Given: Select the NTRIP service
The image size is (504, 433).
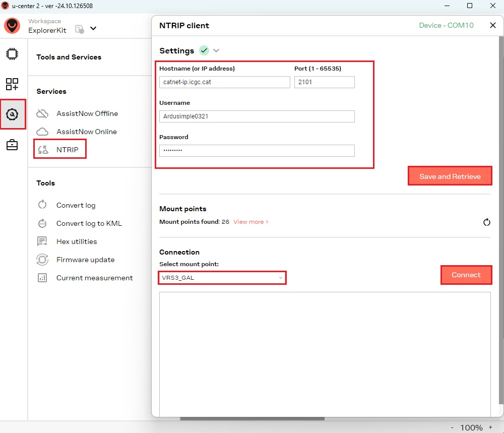Looking at the screenshot, I should pyautogui.click(x=67, y=150).
